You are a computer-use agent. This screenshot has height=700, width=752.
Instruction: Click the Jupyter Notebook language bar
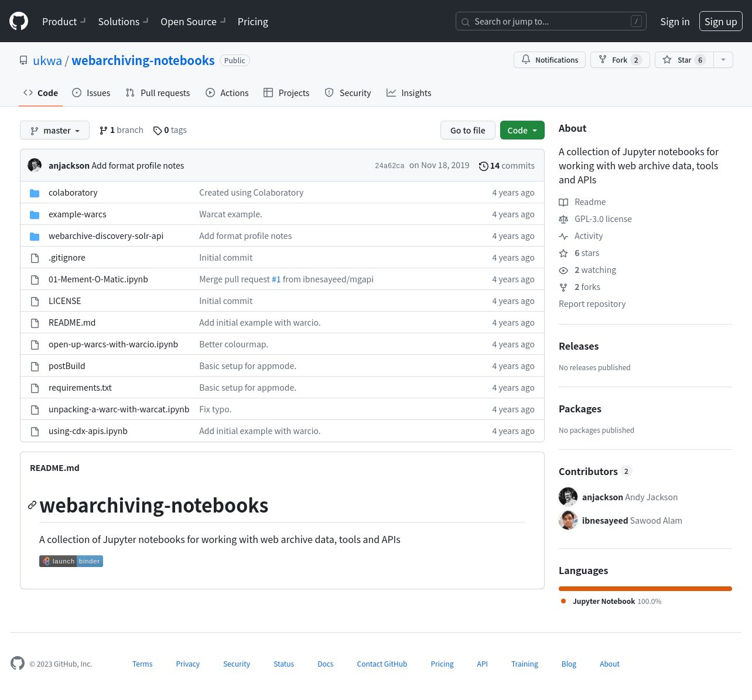(645, 589)
